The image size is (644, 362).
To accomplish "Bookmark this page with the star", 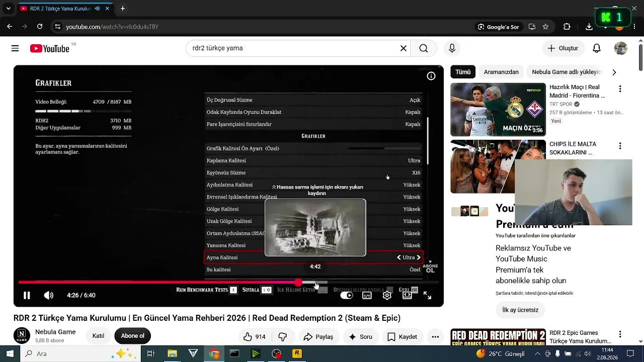I will (x=545, y=27).
